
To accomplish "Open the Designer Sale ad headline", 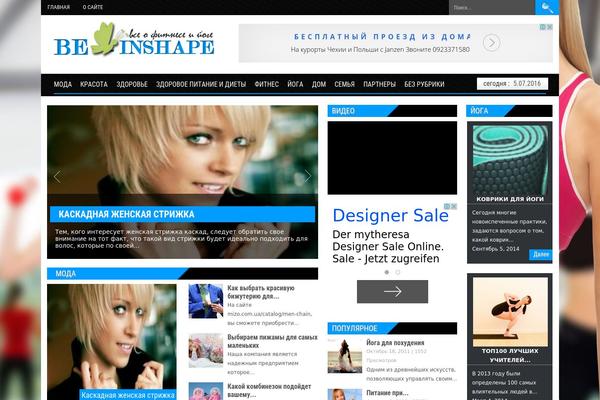I will pos(390,216).
